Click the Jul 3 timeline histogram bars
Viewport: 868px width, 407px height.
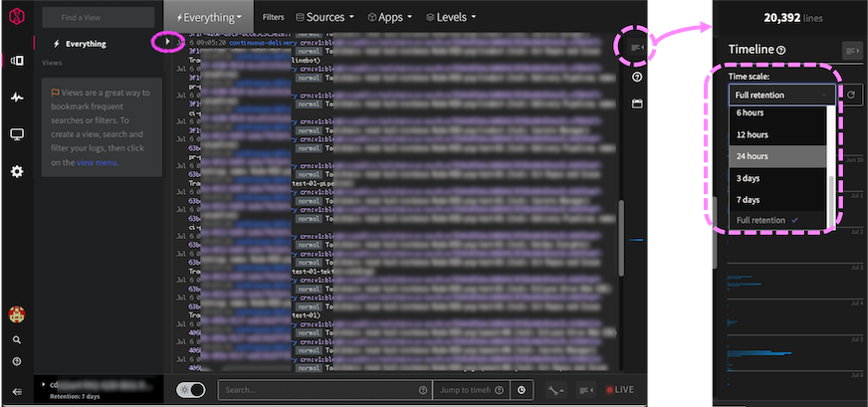coord(745,281)
